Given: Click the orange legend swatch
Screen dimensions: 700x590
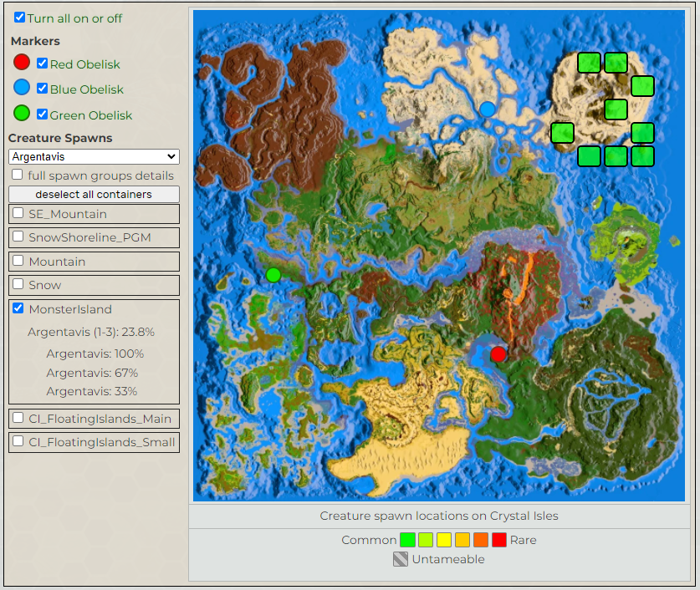Looking at the screenshot, I should (481, 540).
